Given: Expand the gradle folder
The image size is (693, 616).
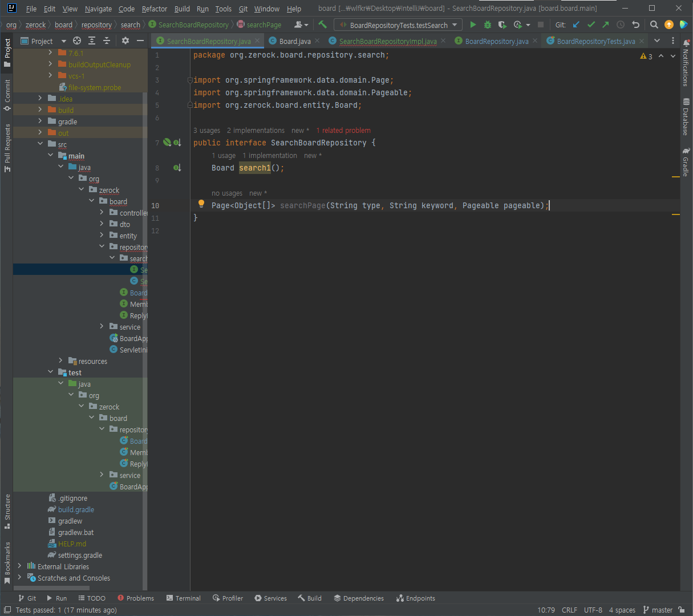Looking at the screenshot, I should click(40, 121).
